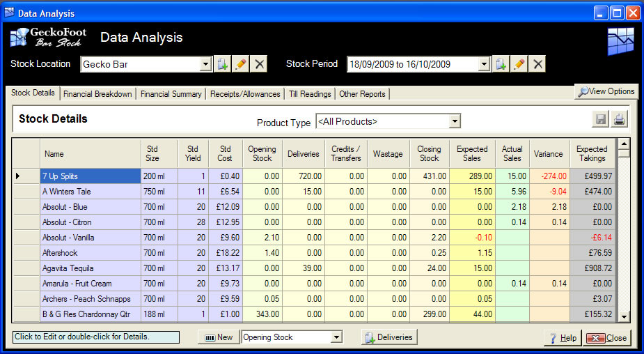The height and width of the screenshot is (354, 644).
Task: Click pencil edit icon for Stock Period
Action: coord(519,64)
